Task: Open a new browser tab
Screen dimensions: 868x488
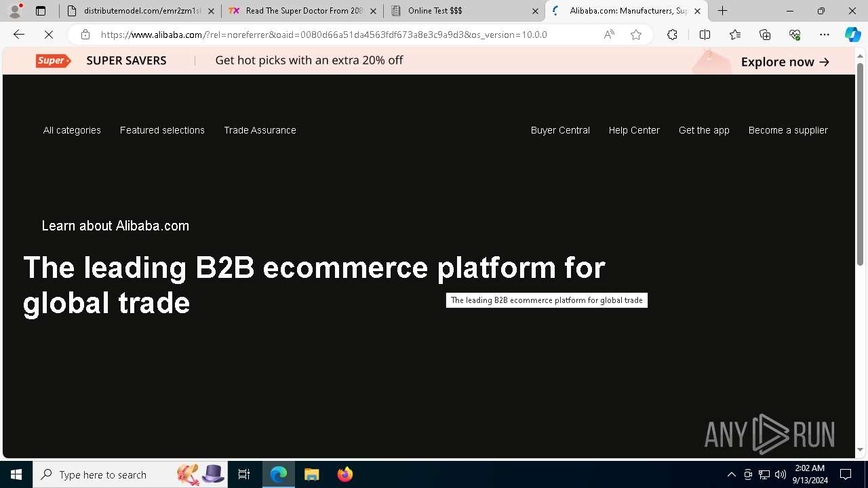Action: coord(723,11)
